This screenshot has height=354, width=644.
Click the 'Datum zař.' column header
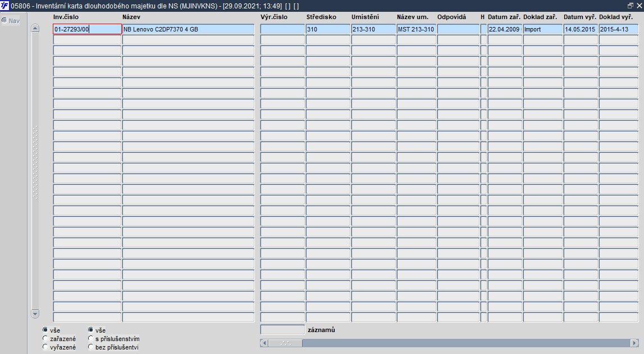[504, 17]
